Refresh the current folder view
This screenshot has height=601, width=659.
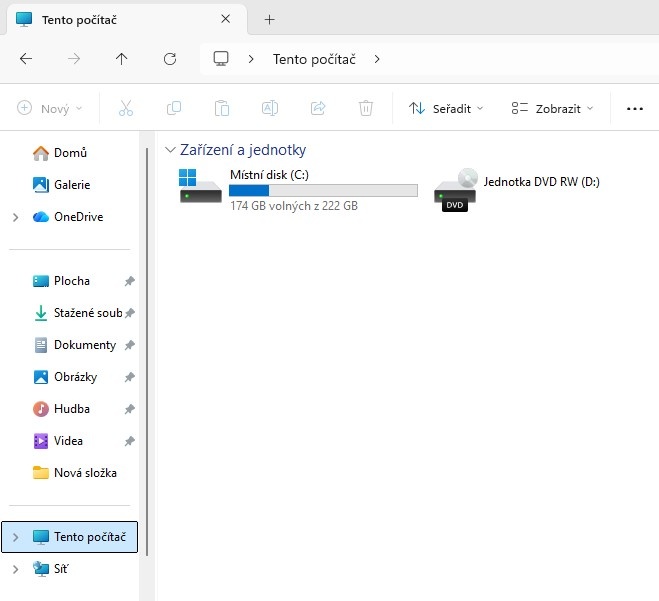pyautogui.click(x=170, y=59)
